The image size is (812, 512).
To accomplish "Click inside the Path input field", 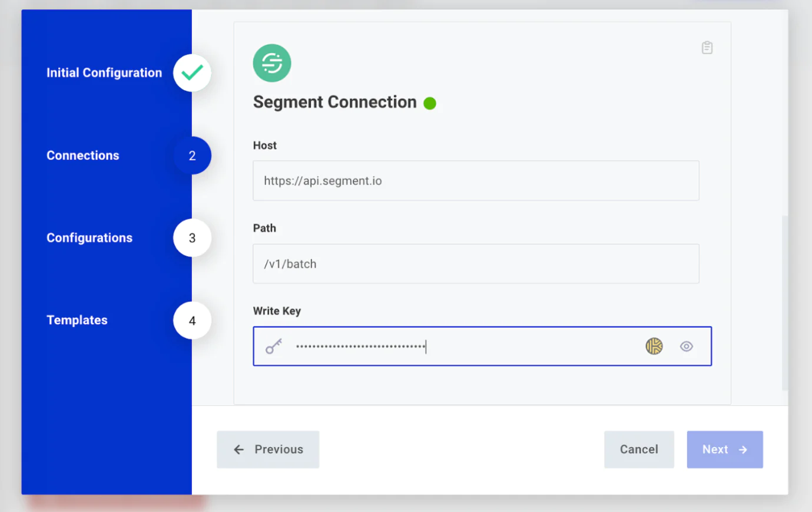I will pos(476,263).
